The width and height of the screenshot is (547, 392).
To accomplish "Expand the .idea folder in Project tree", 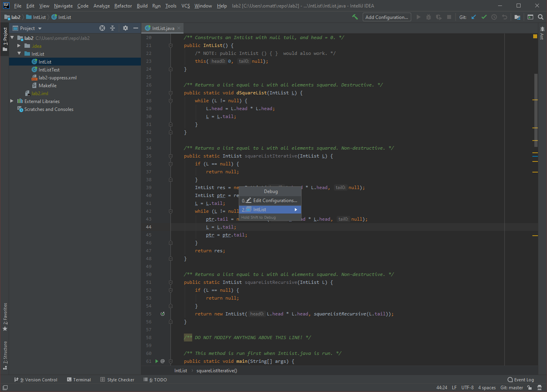I will click(18, 46).
